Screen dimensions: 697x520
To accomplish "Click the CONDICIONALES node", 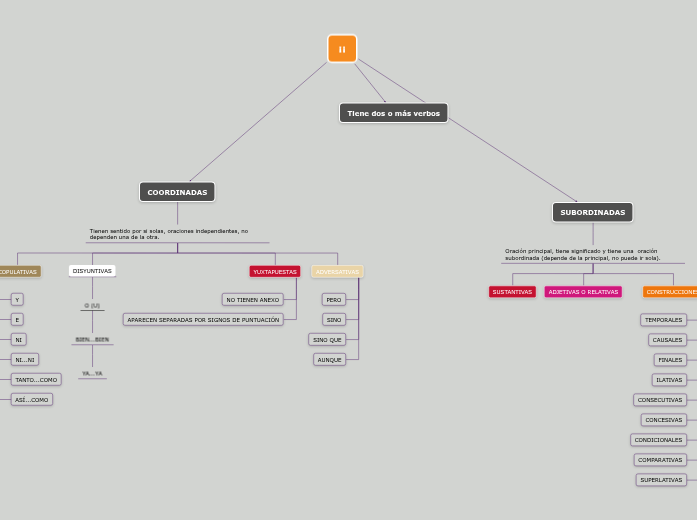I will [x=658, y=440].
